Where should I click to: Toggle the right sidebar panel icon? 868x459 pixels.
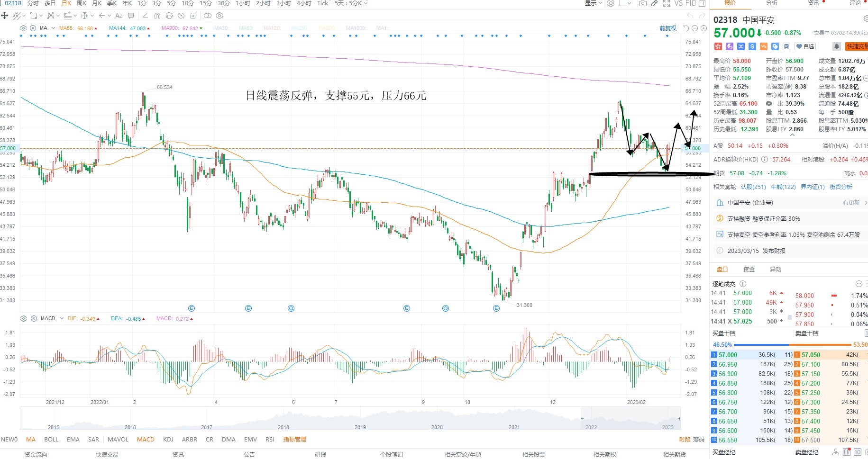pos(702,3)
